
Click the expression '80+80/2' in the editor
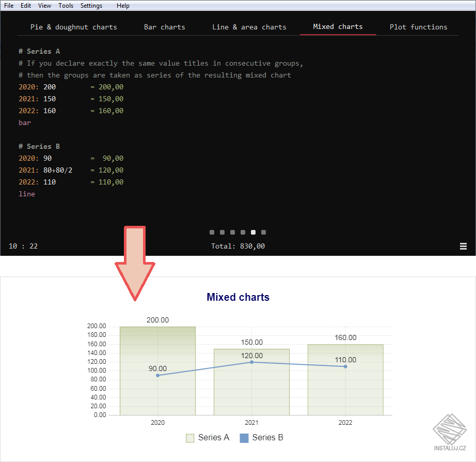58,170
